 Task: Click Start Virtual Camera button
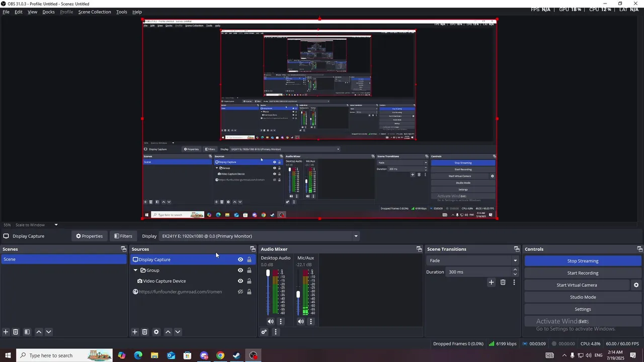[577, 285]
